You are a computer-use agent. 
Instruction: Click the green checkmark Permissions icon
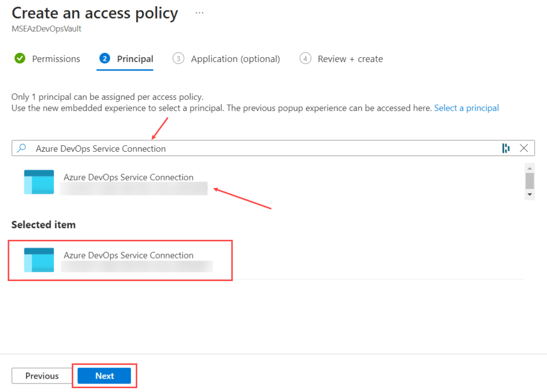20,58
